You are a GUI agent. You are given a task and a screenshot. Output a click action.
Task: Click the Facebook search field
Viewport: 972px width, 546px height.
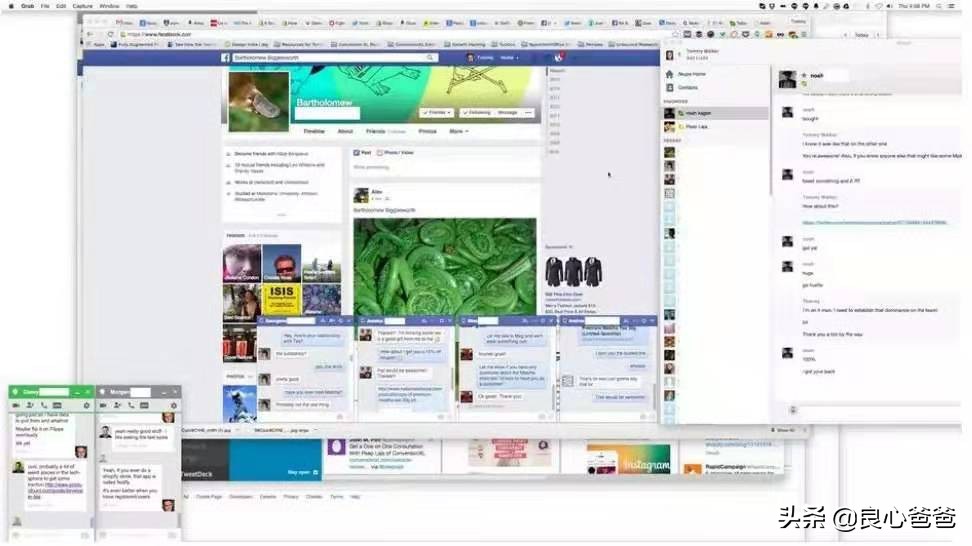click(x=334, y=58)
